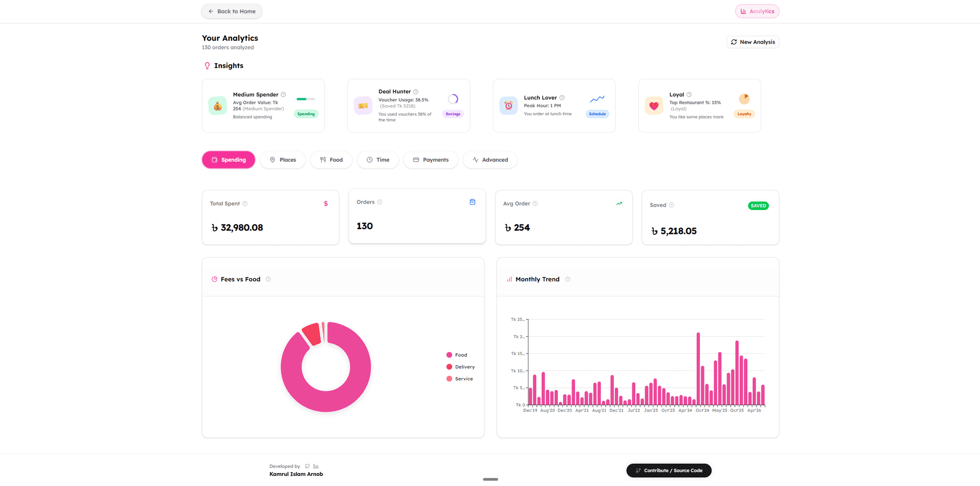Click the lightbulb icon beside Insights
Viewport: 980px width, 486px height.
click(x=207, y=66)
